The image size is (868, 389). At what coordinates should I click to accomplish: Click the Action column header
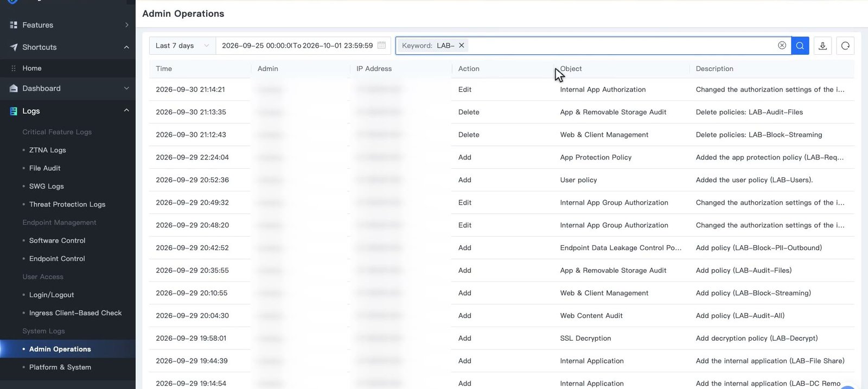coord(469,69)
